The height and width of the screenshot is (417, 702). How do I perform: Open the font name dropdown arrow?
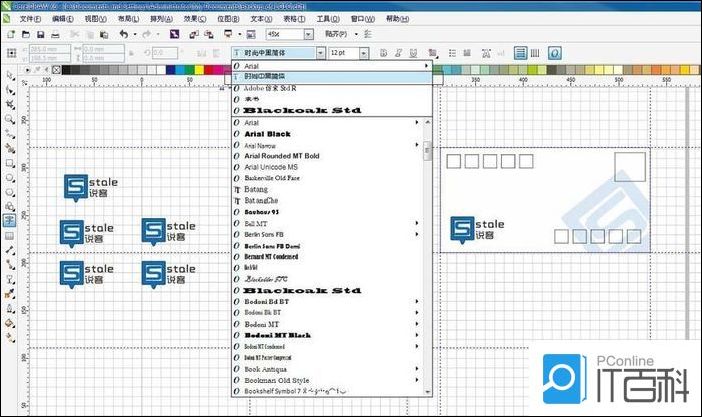[321, 53]
